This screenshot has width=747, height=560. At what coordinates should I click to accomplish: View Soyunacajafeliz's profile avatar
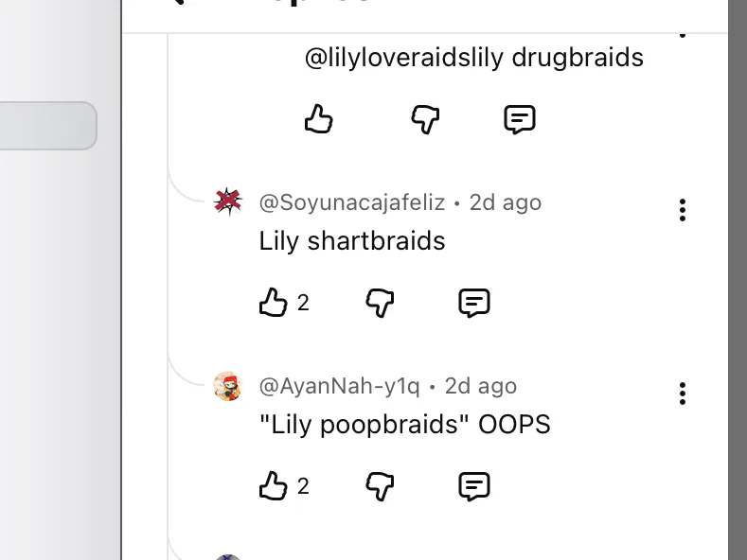tap(228, 201)
